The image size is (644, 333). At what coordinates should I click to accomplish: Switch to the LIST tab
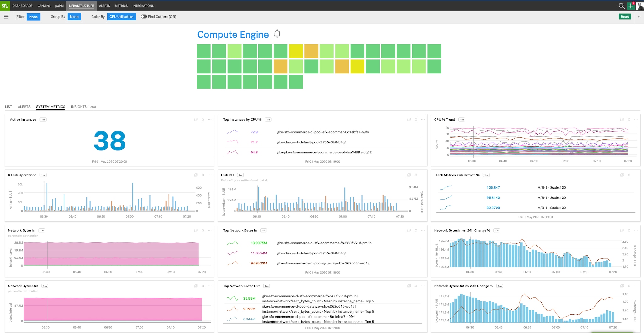point(8,107)
